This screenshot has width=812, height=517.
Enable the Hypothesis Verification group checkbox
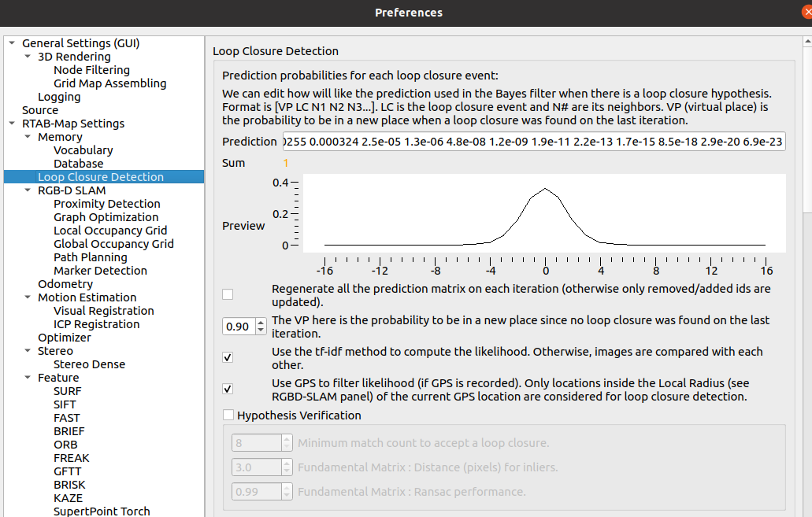228,415
